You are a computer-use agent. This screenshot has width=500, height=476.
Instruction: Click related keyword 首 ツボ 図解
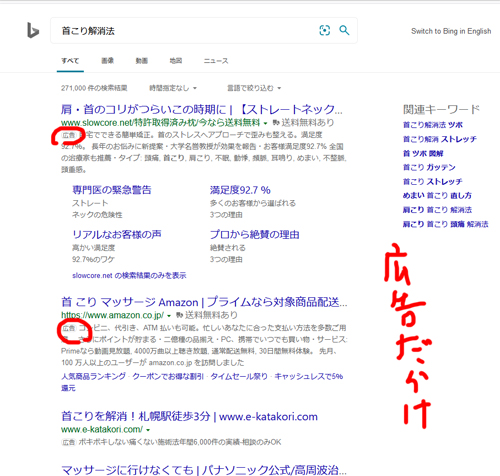423,153
